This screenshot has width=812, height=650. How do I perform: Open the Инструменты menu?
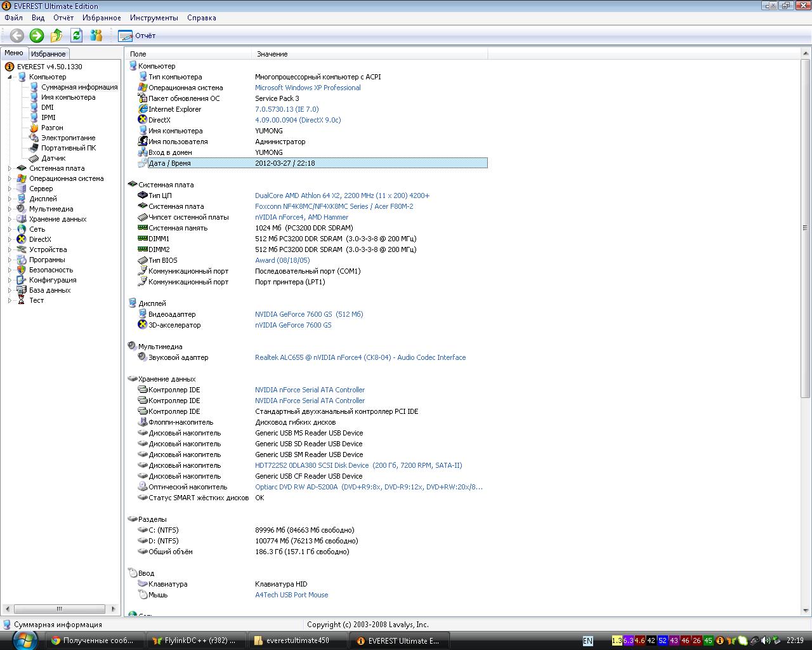(154, 18)
